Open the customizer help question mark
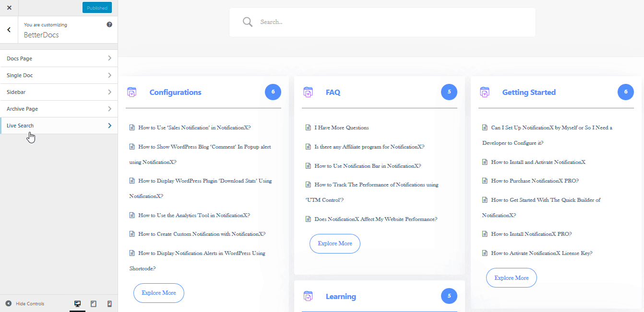 [x=109, y=24]
